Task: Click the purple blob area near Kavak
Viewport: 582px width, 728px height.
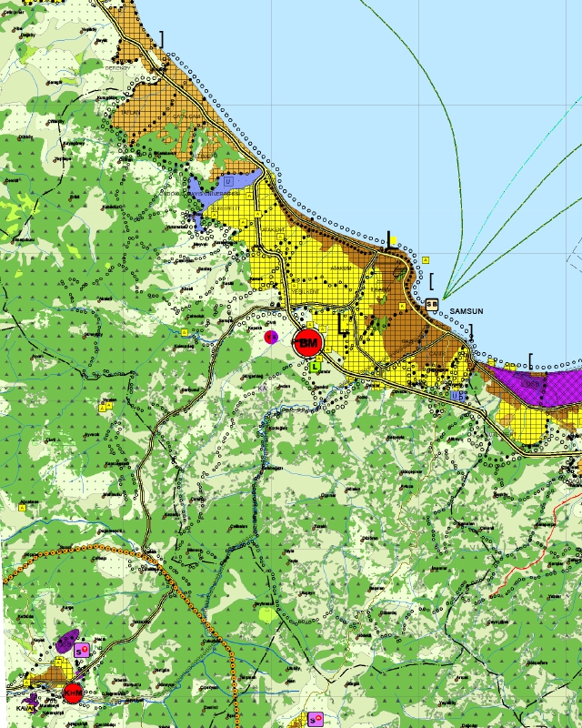Action: [65, 642]
